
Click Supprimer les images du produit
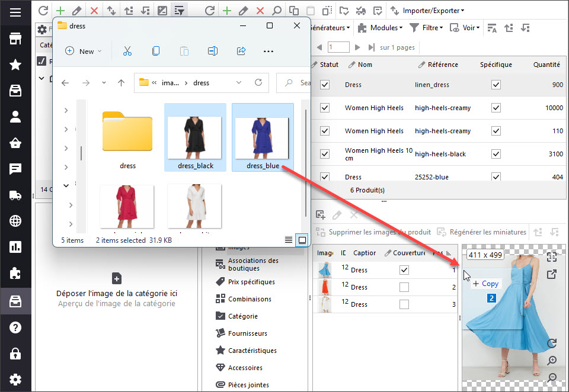tap(373, 232)
